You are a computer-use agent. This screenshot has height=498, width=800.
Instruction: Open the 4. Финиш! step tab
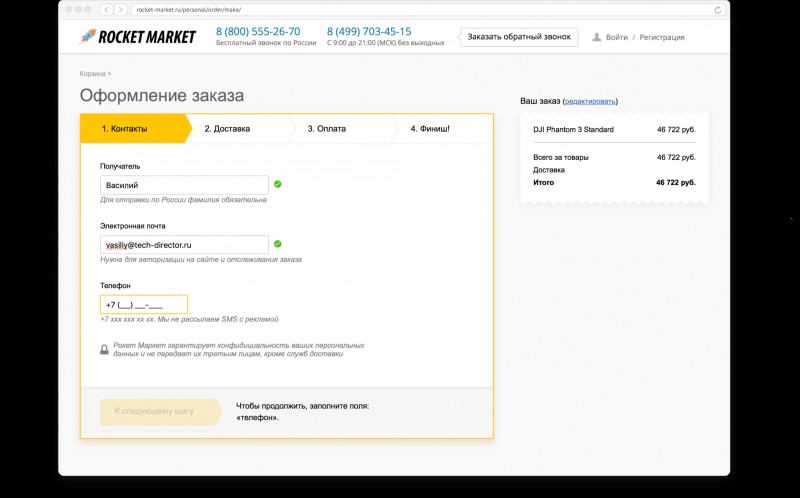(443, 129)
